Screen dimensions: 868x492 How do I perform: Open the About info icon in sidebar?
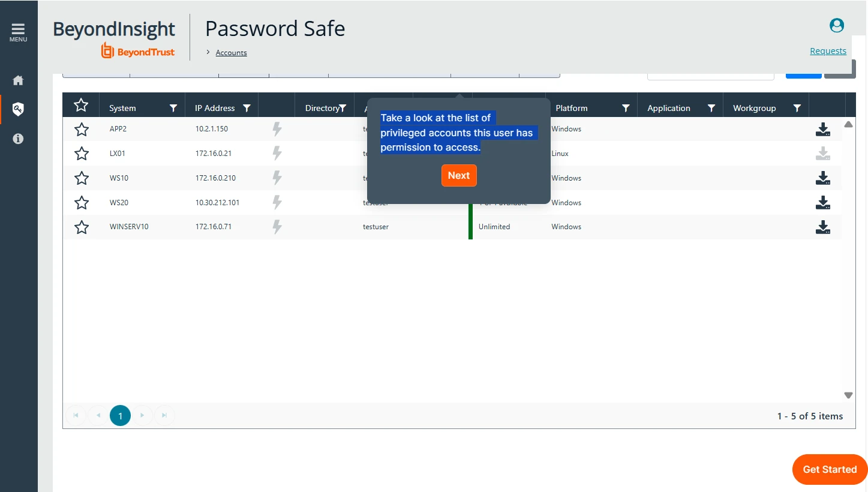(18, 139)
